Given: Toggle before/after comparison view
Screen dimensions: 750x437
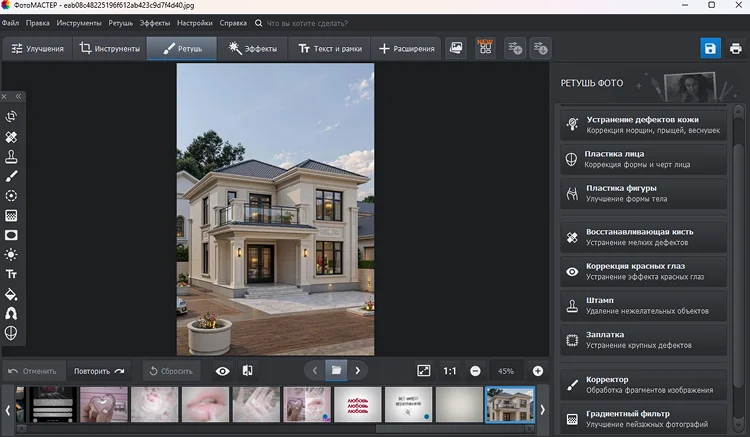Looking at the screenshot, I should (247, 371).
